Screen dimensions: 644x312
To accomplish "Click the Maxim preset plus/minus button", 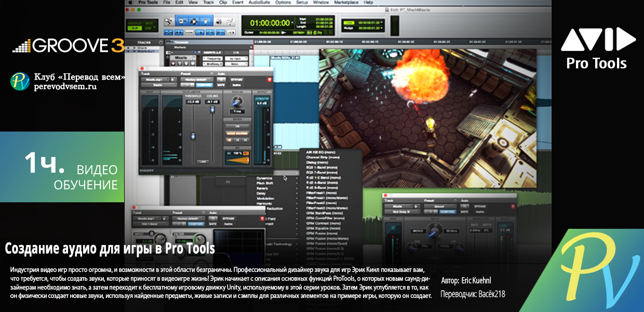I will pos(188,85).
